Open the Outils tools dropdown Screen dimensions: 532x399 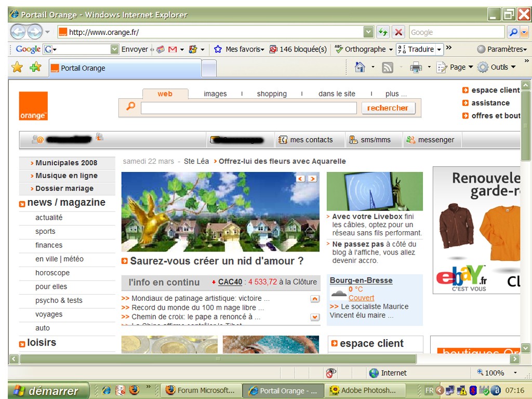pyautogui.click(x=497, y=67)
